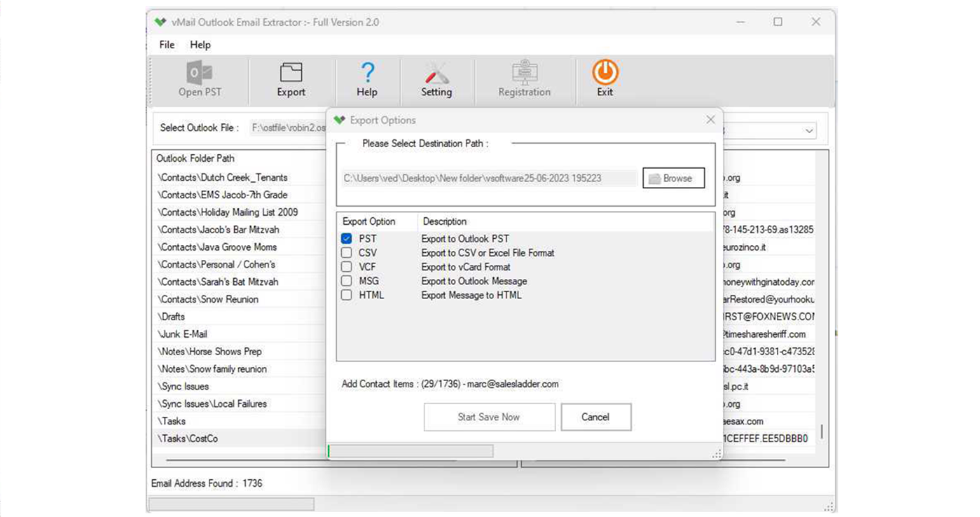Check the VCF export option

347,267
